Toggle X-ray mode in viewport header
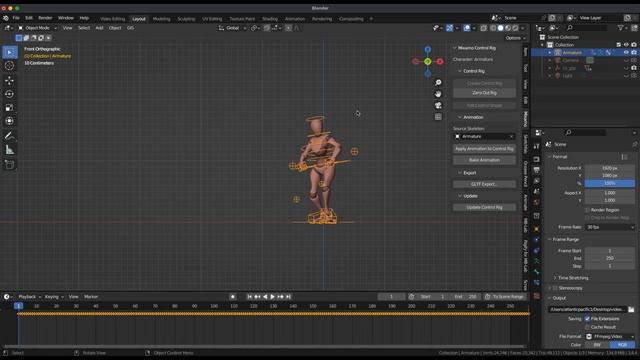640x360 pixels. tap(484, 28)
